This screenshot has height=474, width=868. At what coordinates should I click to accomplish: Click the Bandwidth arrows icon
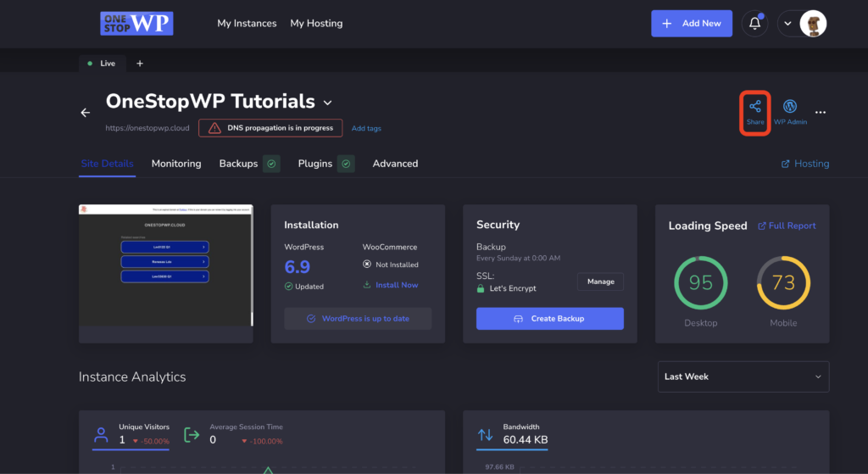tap(486, 435)
